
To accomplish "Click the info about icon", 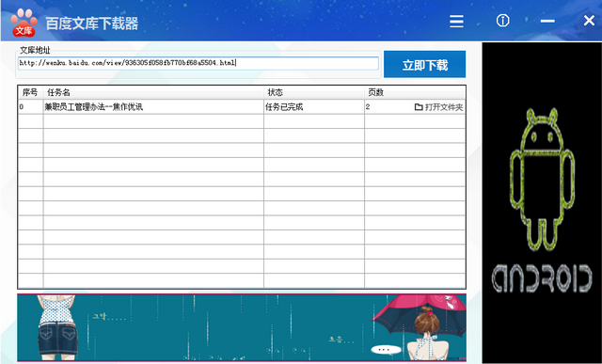I will [x=502, y=21].
